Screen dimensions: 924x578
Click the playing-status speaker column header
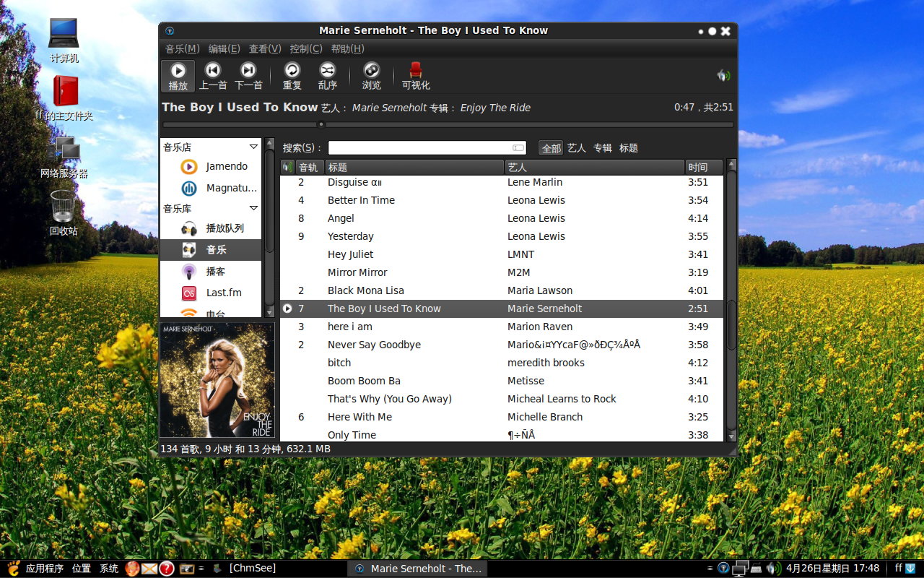coord(287,168)
